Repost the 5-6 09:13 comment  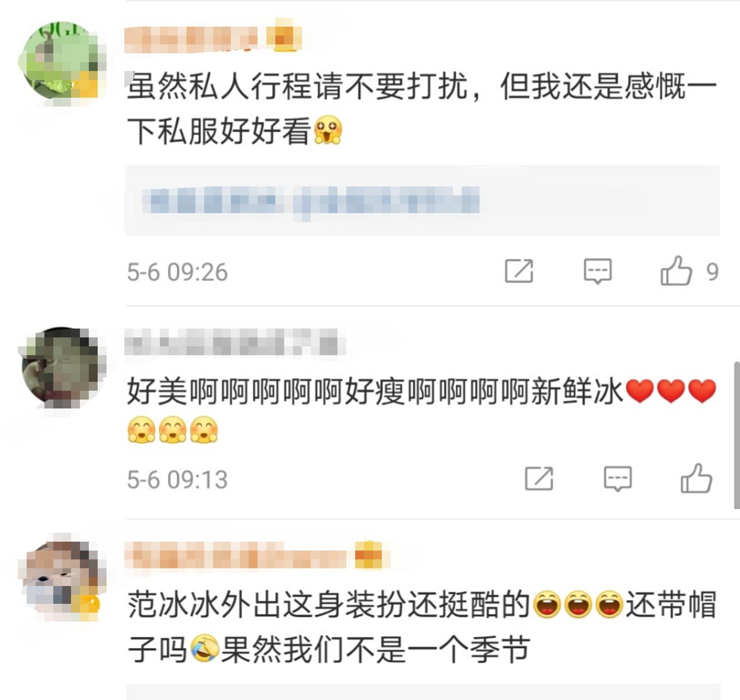pyautogui.click(x=539, y=479)
